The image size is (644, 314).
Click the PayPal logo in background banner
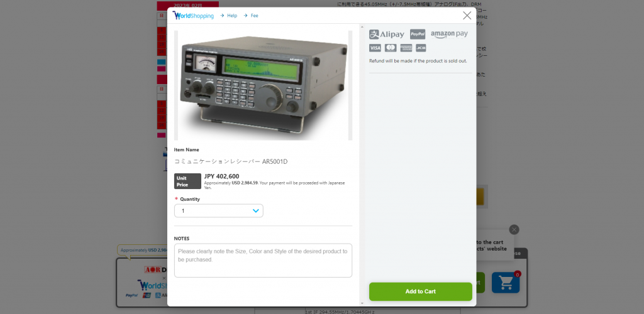tap(131, 295)
